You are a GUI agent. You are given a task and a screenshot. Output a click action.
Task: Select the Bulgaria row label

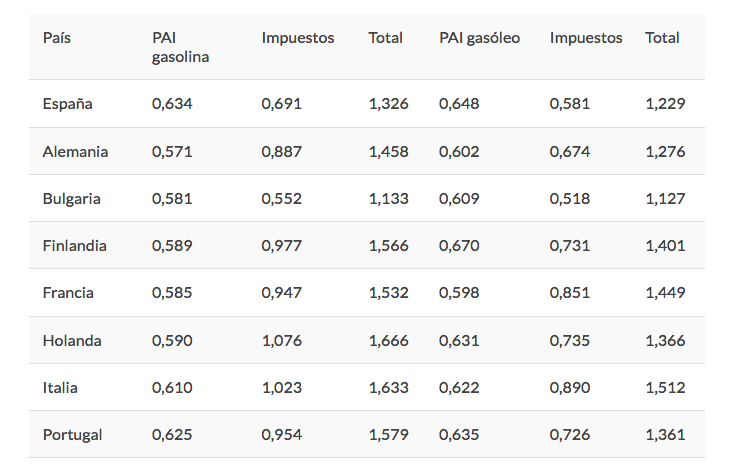[71, 199]
